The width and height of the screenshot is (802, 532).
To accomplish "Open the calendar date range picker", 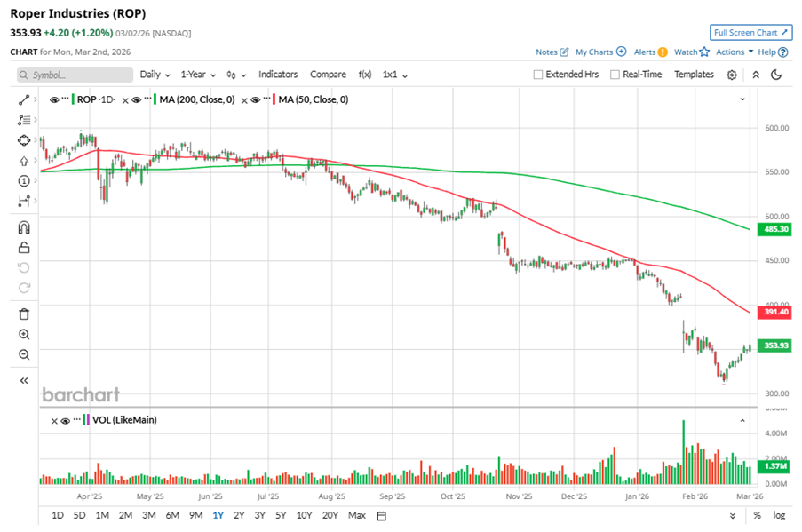I will [x=381, y=516].
